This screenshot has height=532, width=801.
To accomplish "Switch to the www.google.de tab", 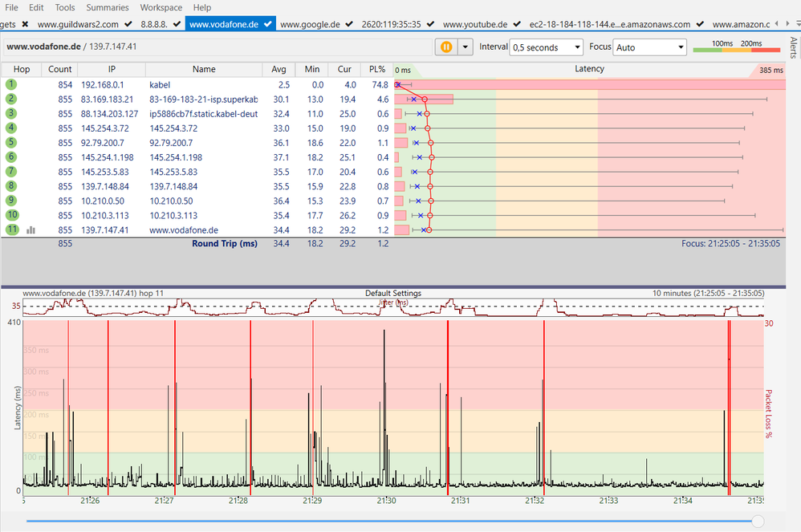I will coord(308,24).
